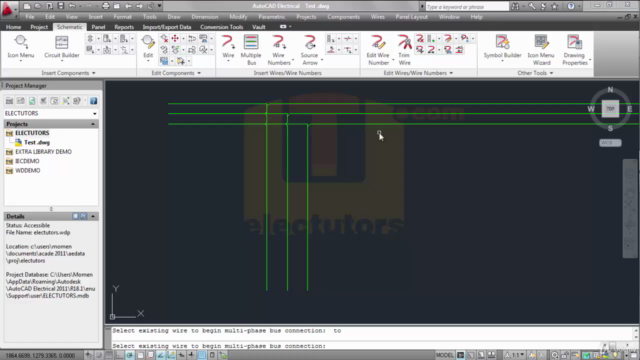Click the coordinates readout in status bar
The width and height of the screenshot is (640, 360).
click(40, 356)
